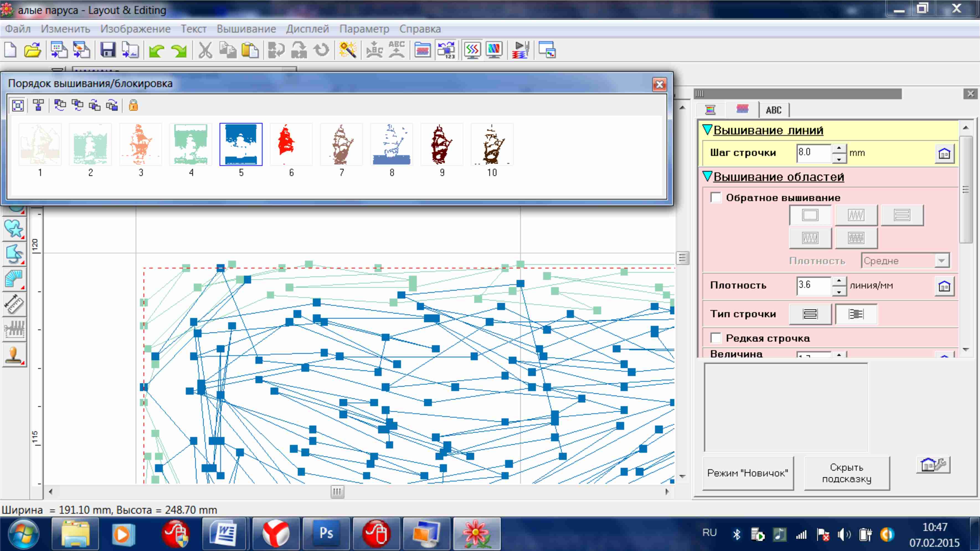This screenshot has width=980, height=551.
Task: Select the Measure ruler tool in left toolbar
Action: [14, 304]
